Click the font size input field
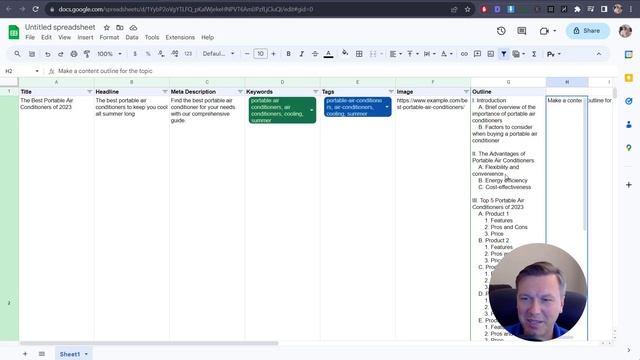The height and width of the screenshot is (360, 640). 260,54
